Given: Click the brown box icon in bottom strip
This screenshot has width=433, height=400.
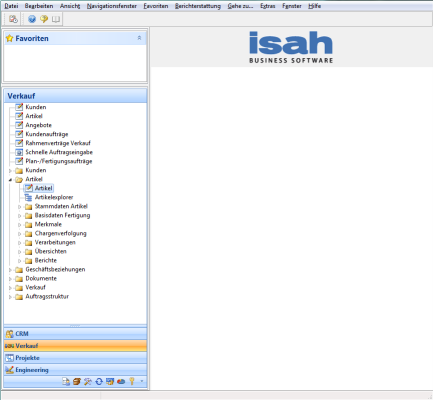Looking at the screenshot, I should click(x=77, y=381).
